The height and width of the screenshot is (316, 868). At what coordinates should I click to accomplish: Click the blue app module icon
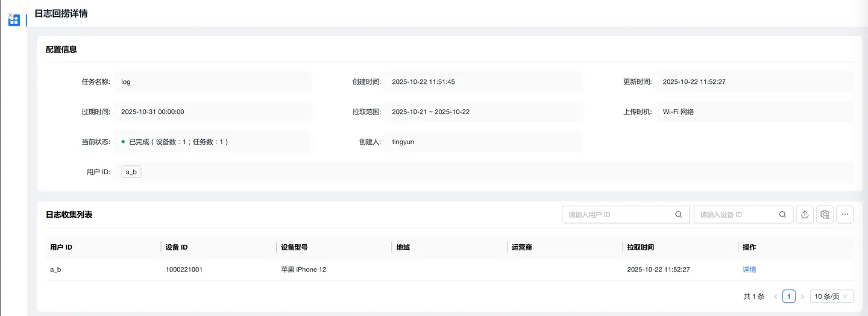(14, 21)
